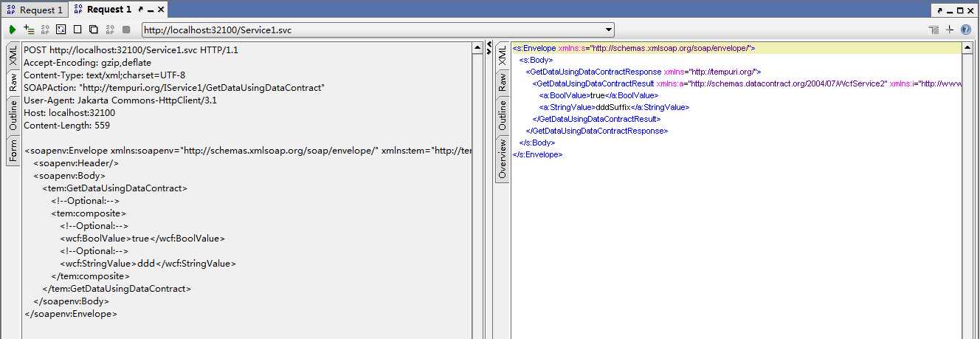Click the wcf:BoolValue true line in request
The height and width of the screenshot is (339, 980).
tap(142, 239)
